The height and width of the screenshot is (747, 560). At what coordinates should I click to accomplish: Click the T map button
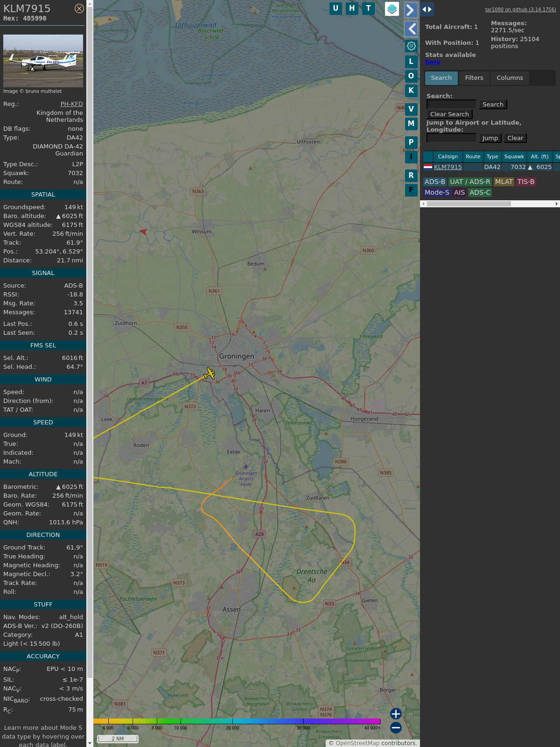pyautogui.click(x=369, y=8)
